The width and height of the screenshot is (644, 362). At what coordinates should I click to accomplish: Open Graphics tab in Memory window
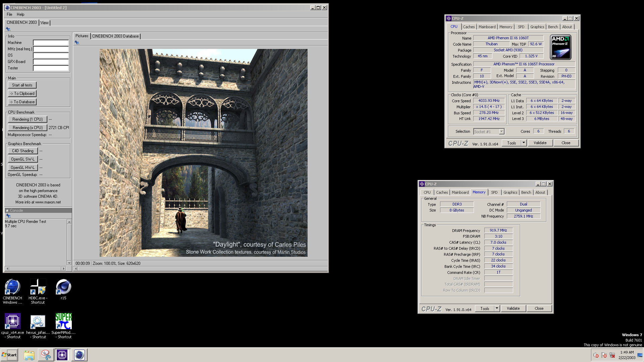[510, 192]
